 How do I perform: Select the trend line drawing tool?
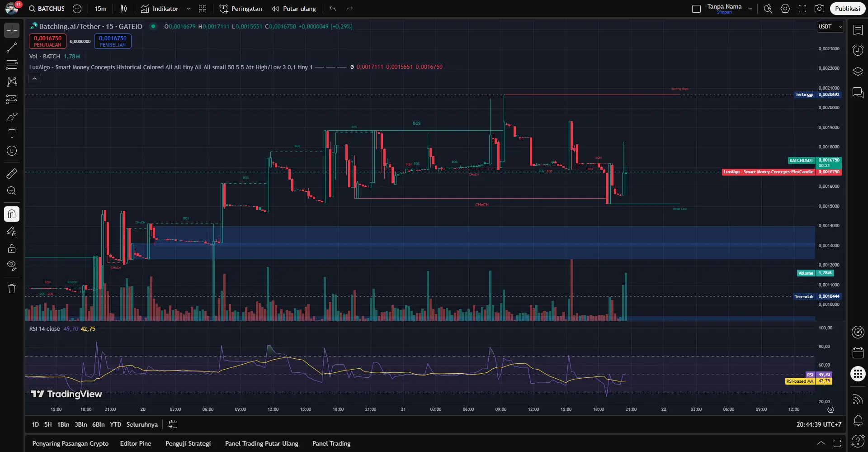12,48
